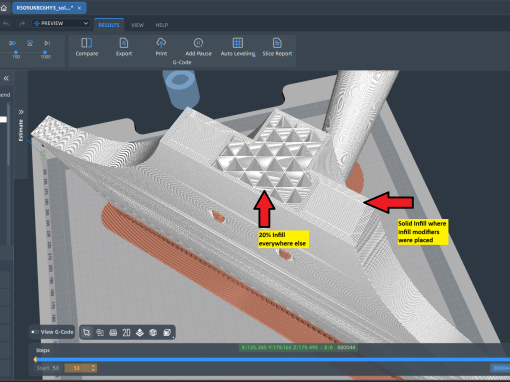Click the cube view orientation icon
This screenshot has height=382, width=510.
(167, 332)
